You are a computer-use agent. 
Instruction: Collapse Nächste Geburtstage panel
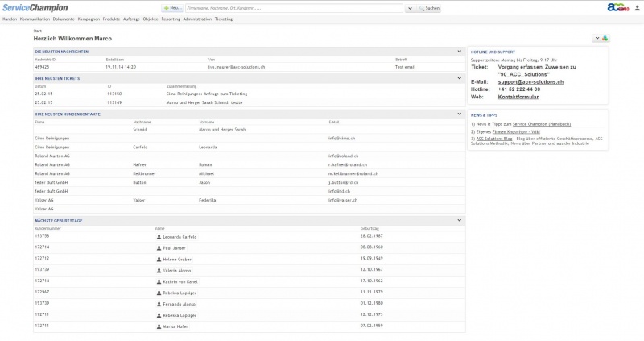(459, 220)
